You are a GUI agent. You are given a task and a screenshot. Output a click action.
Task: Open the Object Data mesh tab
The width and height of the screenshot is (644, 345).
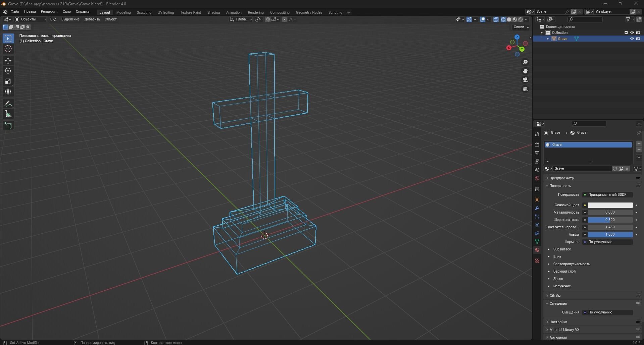coord(537,242)
